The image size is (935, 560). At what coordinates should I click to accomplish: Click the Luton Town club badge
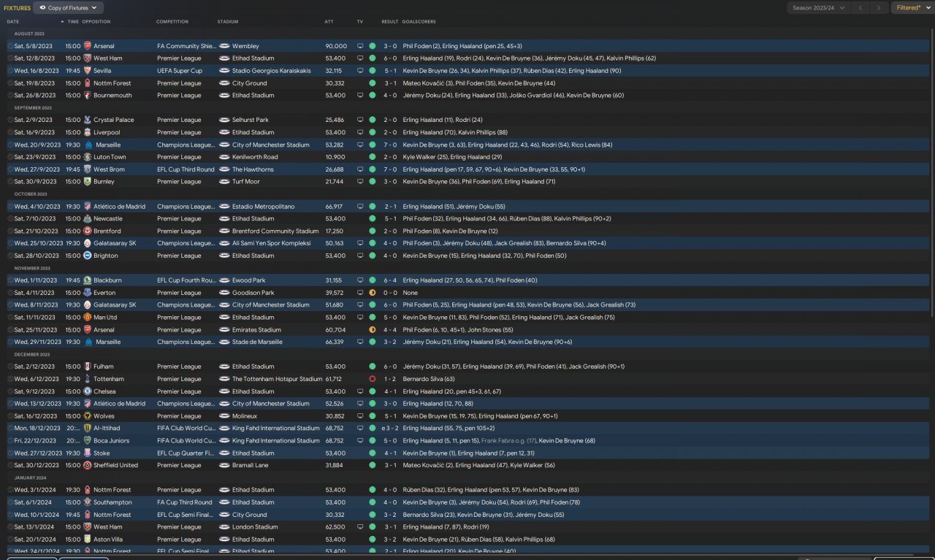(88, 157)
